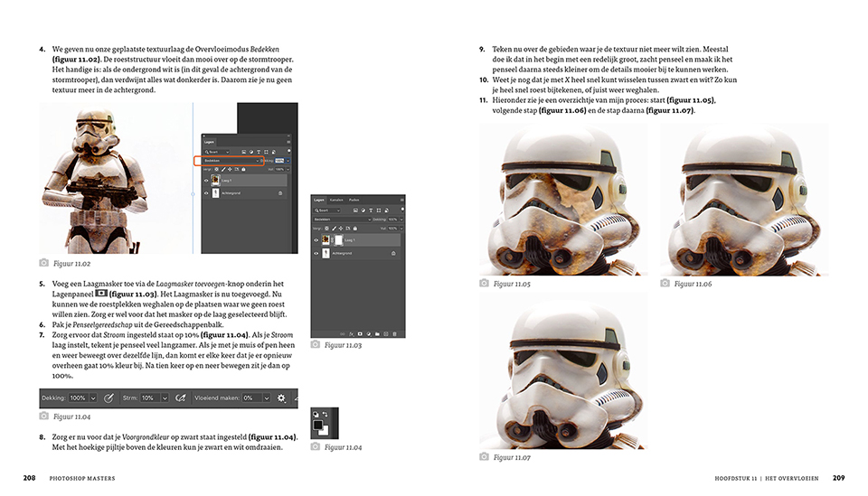Open the Vloeiend maken 0% dropdown arrow

tap(267, 398)
